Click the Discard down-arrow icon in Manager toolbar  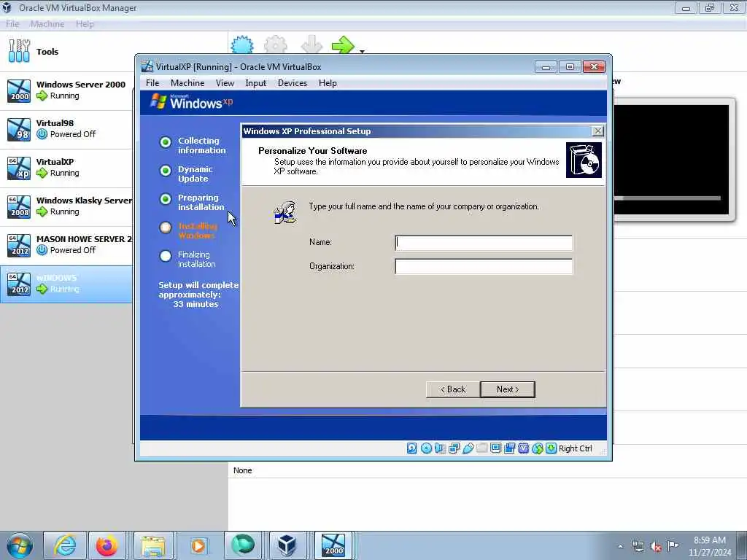click(x=311, y=44)
